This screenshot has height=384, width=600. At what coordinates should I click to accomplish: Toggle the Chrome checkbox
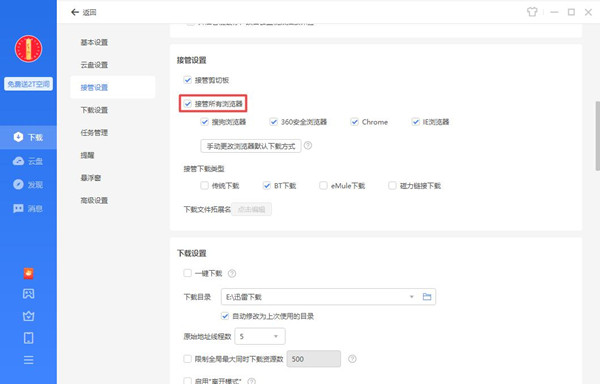coord(354,122)
